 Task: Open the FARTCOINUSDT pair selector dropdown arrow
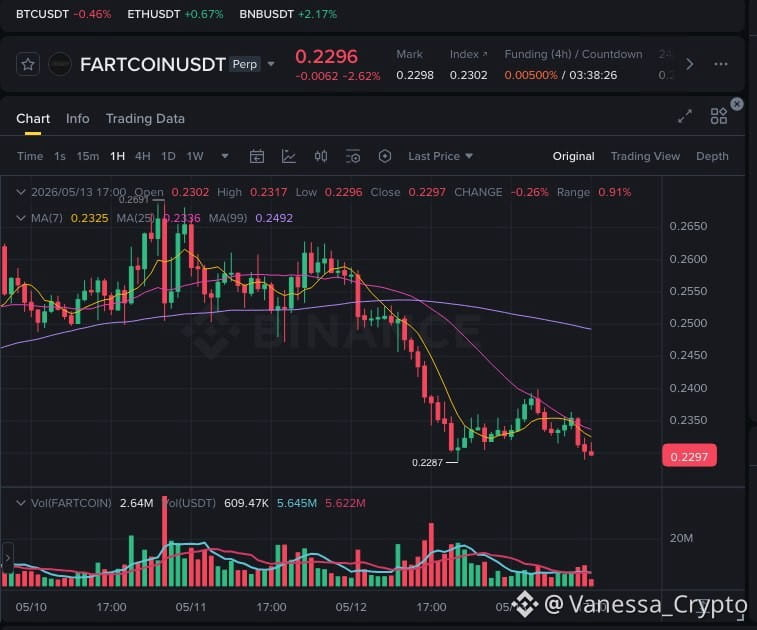(x=271, y=64)
